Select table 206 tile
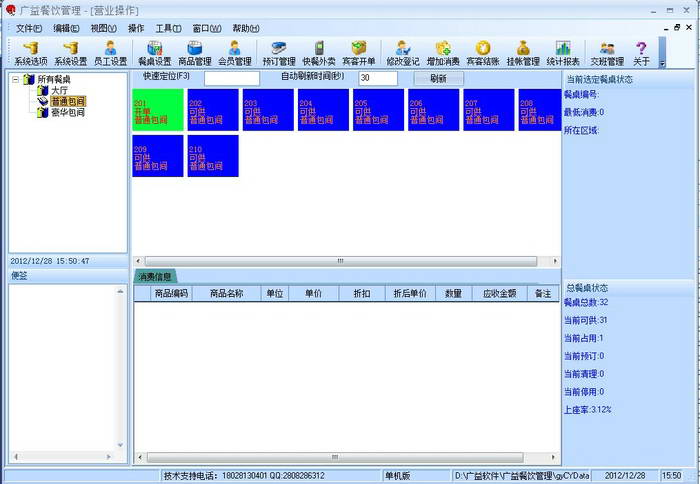700x484 pixels. (x=433, y=110)
